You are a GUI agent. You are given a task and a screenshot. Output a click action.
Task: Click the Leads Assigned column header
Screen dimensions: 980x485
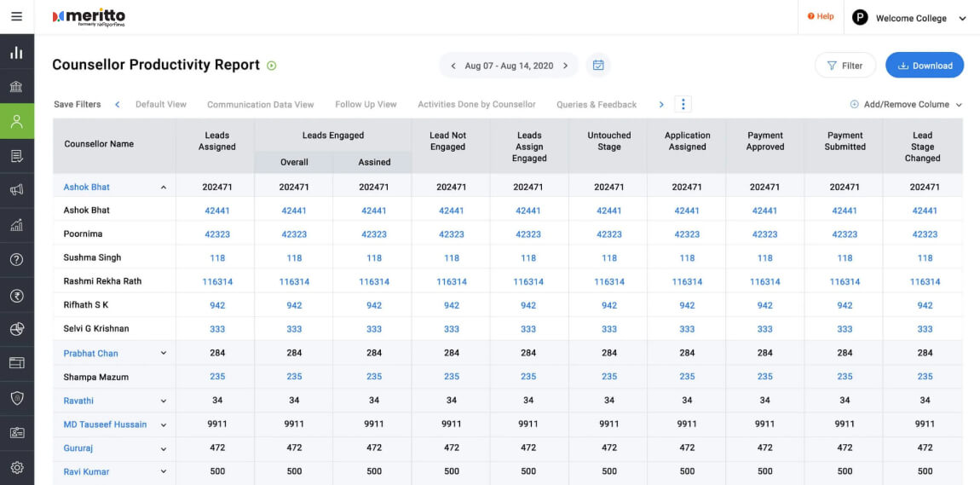tap(216, 141)
